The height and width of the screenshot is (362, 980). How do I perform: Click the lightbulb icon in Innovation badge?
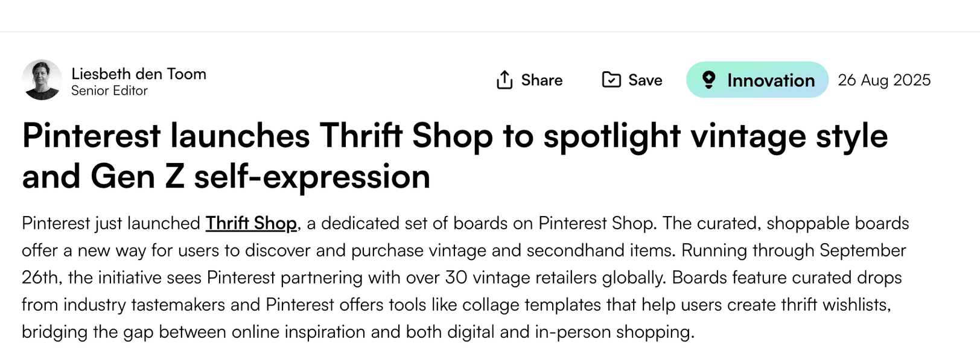coord(709,80)
